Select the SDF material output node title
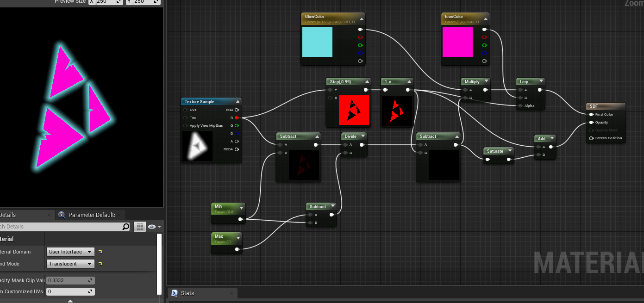Image resolution: width=644 pixels, height=303 pixels. pos(594,106)
